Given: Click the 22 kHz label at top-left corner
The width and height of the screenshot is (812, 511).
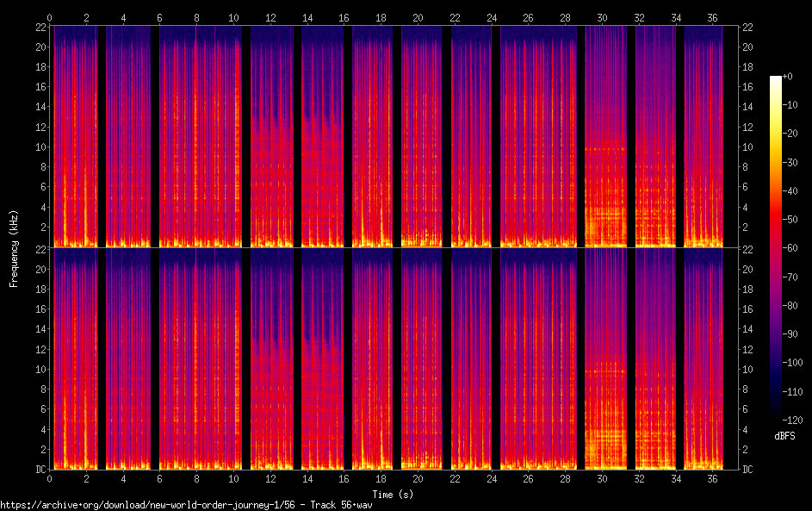Looking at the screenshot, I should [40, 27].
